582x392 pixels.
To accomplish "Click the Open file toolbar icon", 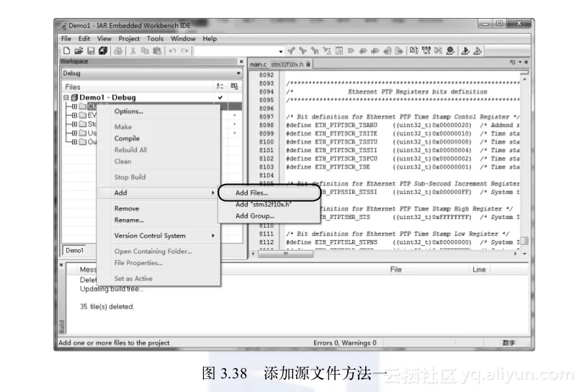I will pyautogui.click(x=79, y=51).
